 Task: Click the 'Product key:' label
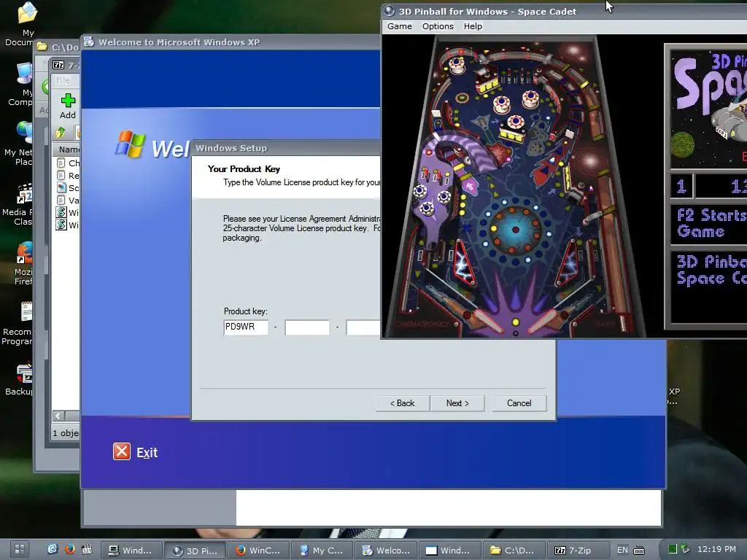click(x=245, y=311)
